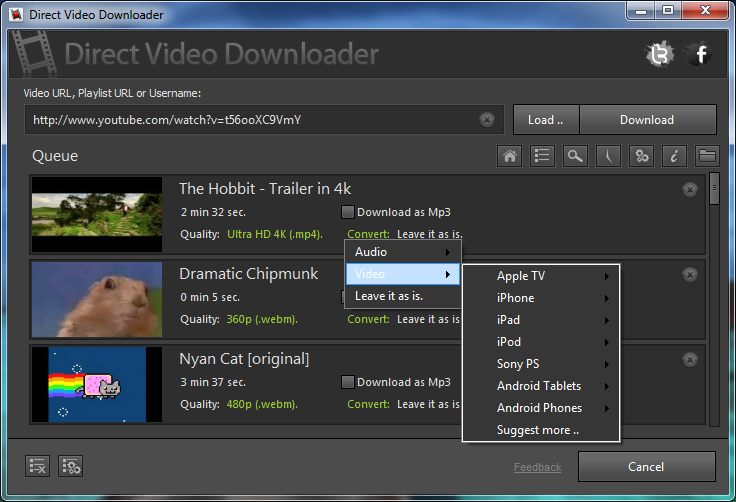Viewport: 736px width, 502px height.
Task: Click the video URL input field
Action: pyautogui.click(x=264, y=120)
